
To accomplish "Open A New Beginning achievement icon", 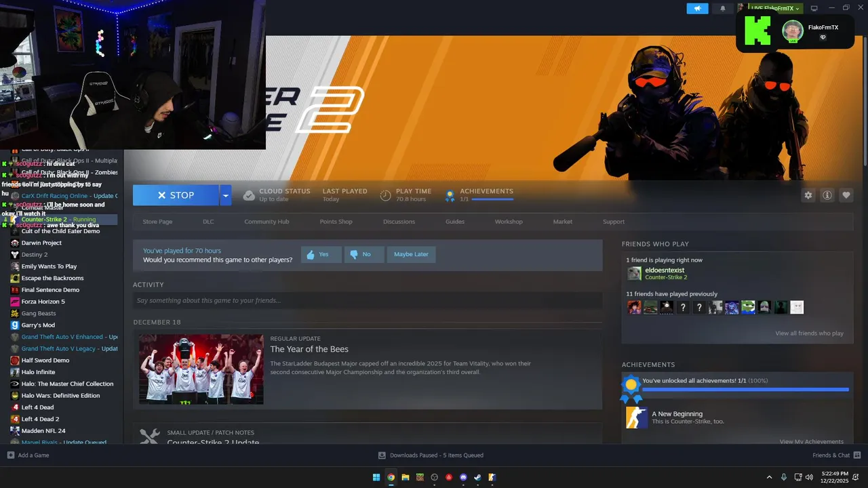I will [636, 418].
